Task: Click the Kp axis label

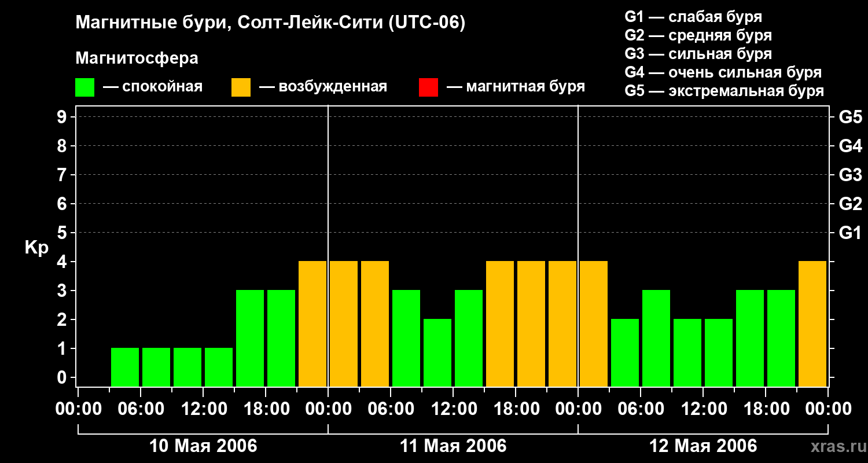Action: coord(36,248)
